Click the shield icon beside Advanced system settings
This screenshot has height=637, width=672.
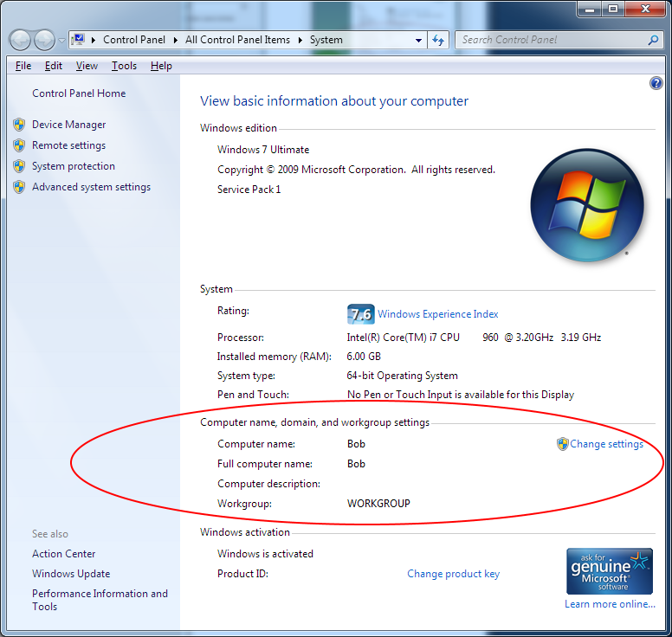(19, 187)
